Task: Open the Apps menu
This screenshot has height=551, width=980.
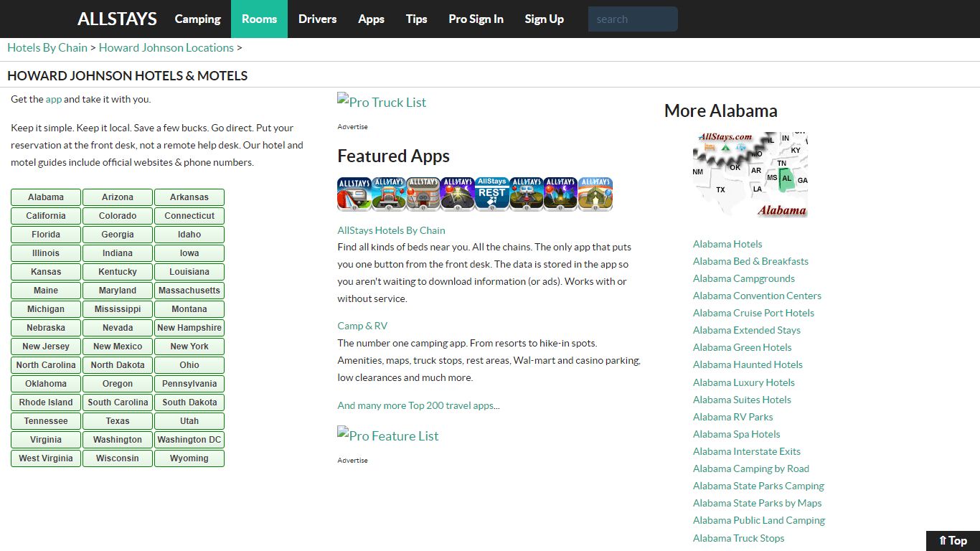Action: (x=372, y=19)
